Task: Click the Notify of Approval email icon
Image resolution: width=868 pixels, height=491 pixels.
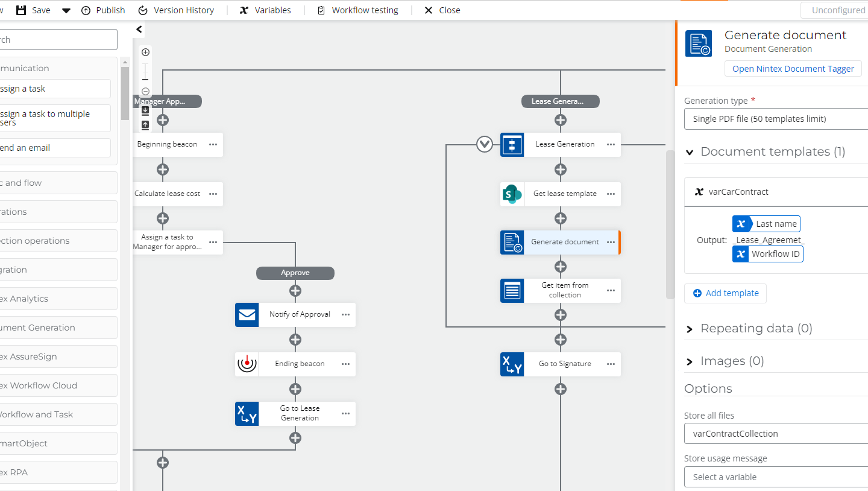Action: 247,315
